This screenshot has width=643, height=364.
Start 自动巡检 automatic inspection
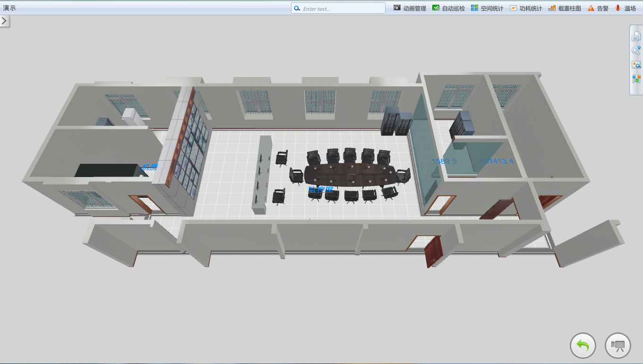coord(448,8)
